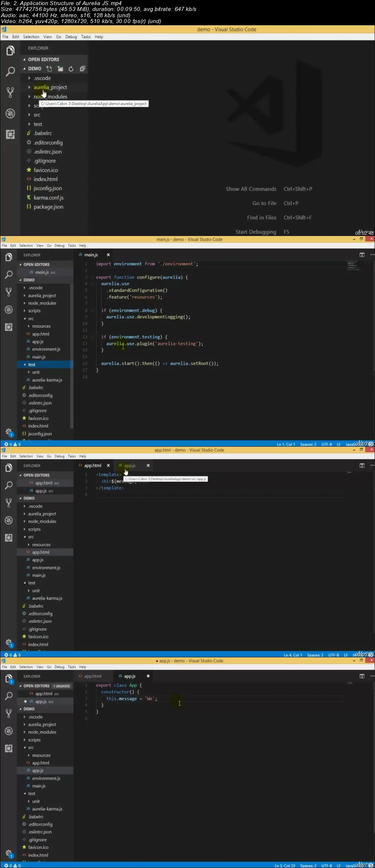Viewport: 375px width, 868px height.
Task: Expand the .vscode folder in top demo window
Action: tap(42, 78)
